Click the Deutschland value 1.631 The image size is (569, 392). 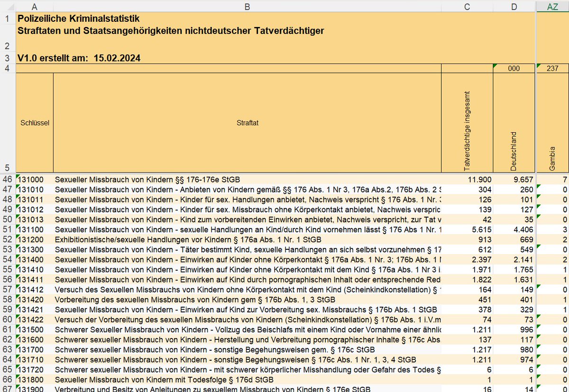(x=514, y=280)
